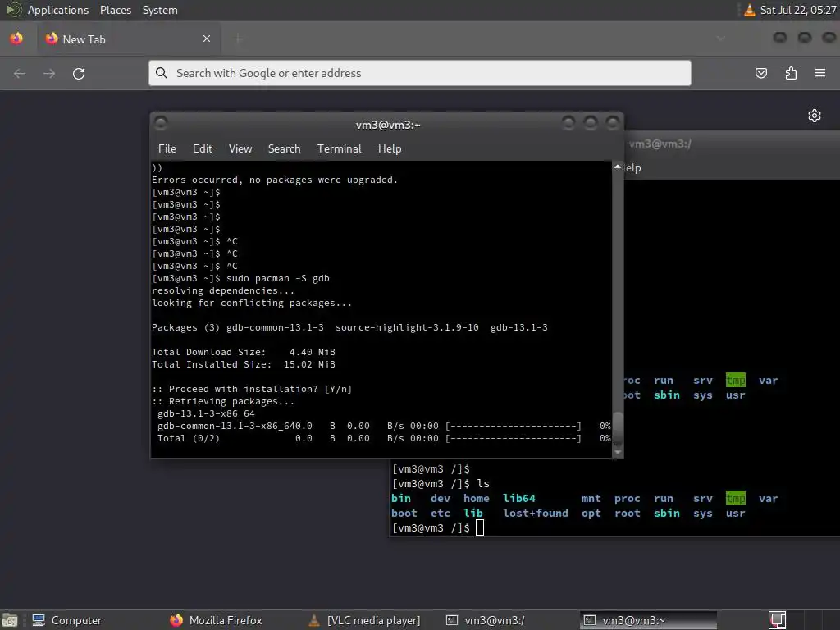The image size is (840, 630).
Task: Click the date and time clock
Action: pos(797,10)
